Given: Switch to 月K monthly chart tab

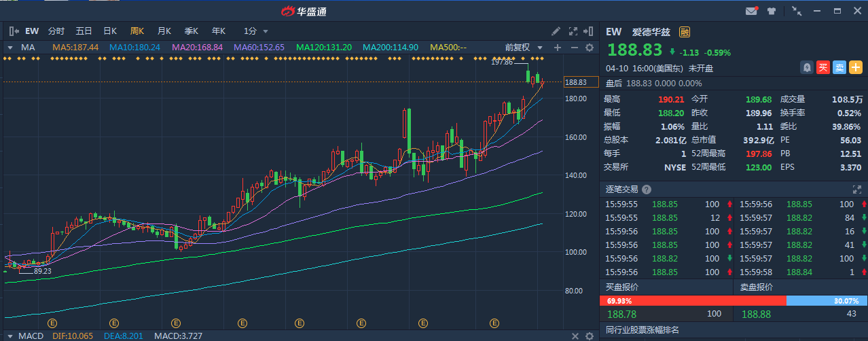Looking at the screenshot, I should [x=164, y=31].
